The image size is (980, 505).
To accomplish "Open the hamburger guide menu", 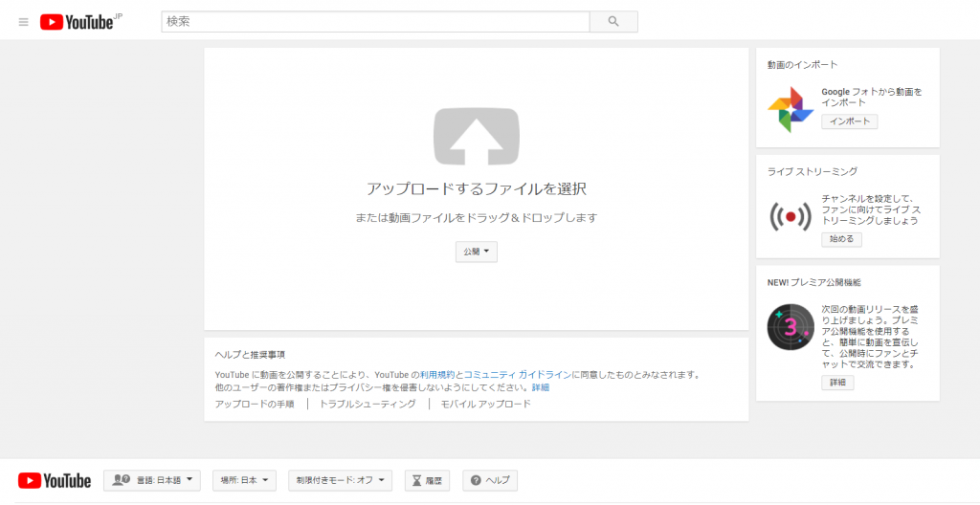I will click(23, 22).
